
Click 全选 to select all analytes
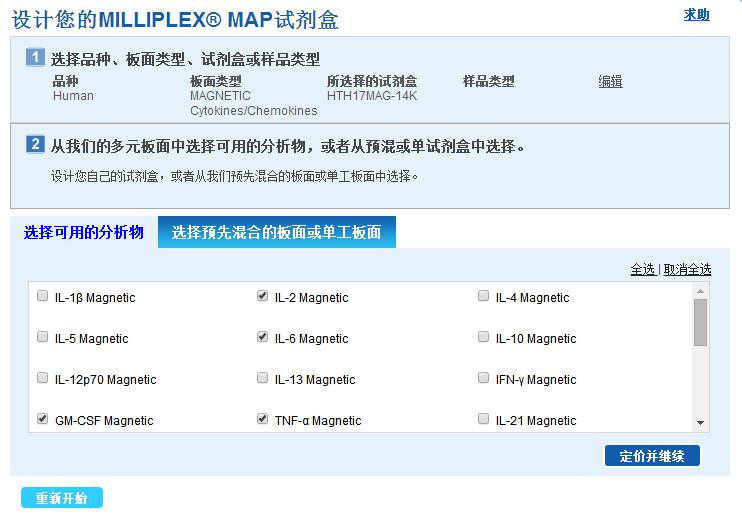tap(643, 269)
